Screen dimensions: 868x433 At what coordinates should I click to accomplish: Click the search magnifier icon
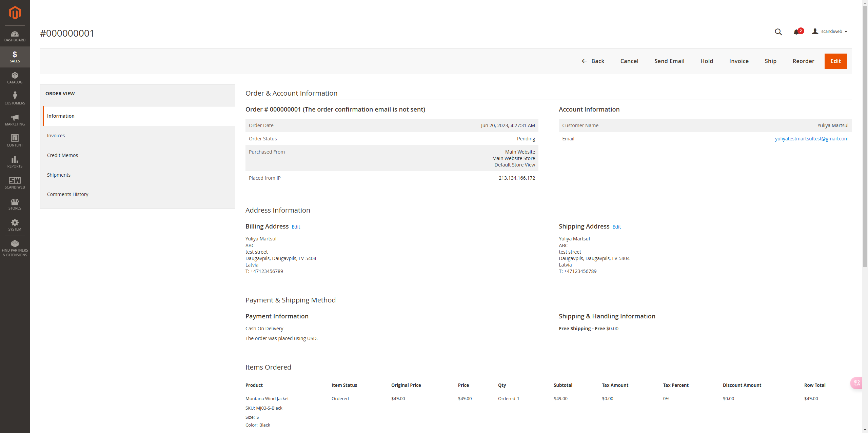[x=778, y=32]
